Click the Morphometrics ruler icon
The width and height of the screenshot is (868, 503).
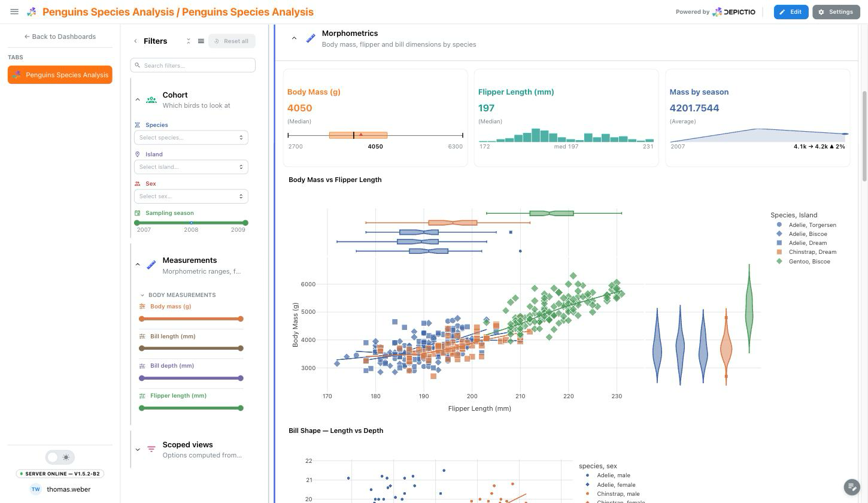(x=311, y=38)
